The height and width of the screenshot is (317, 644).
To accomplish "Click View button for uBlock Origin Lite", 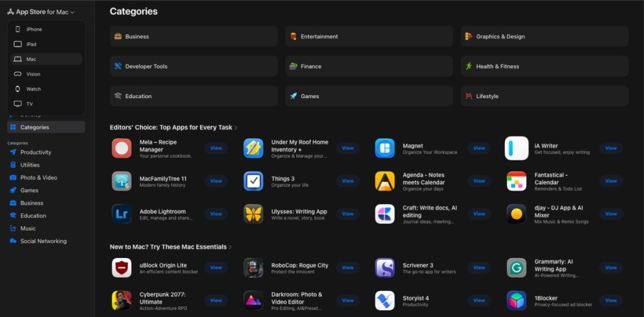I will [x=216, y=268].
